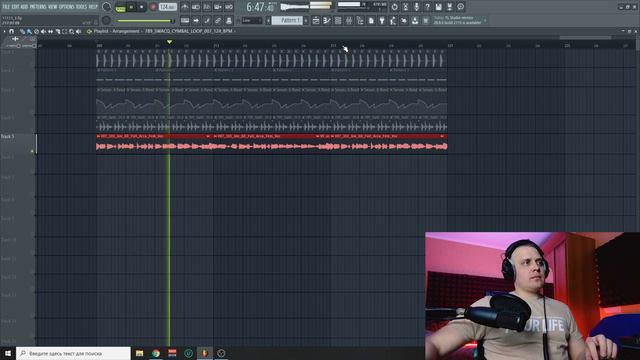
Task: Click the undo history circular arrow icon
Action: [x=394, y=7]
